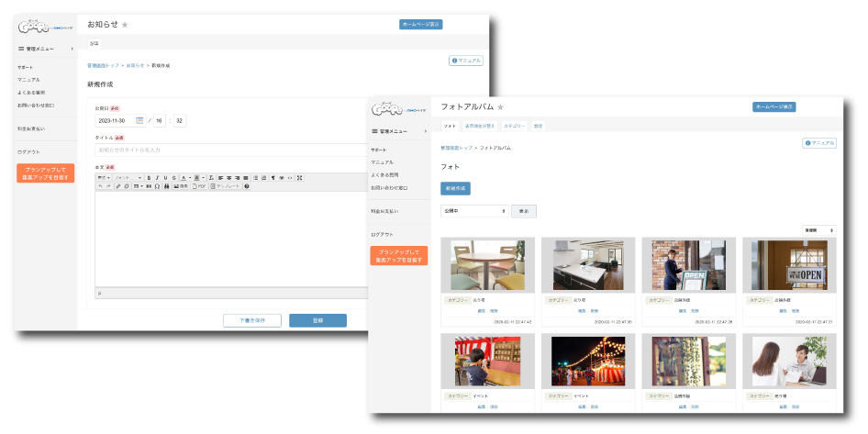Click マニュアル info button in お知らせ window
This screenshot has height=434, width=868.
(466, 61)
